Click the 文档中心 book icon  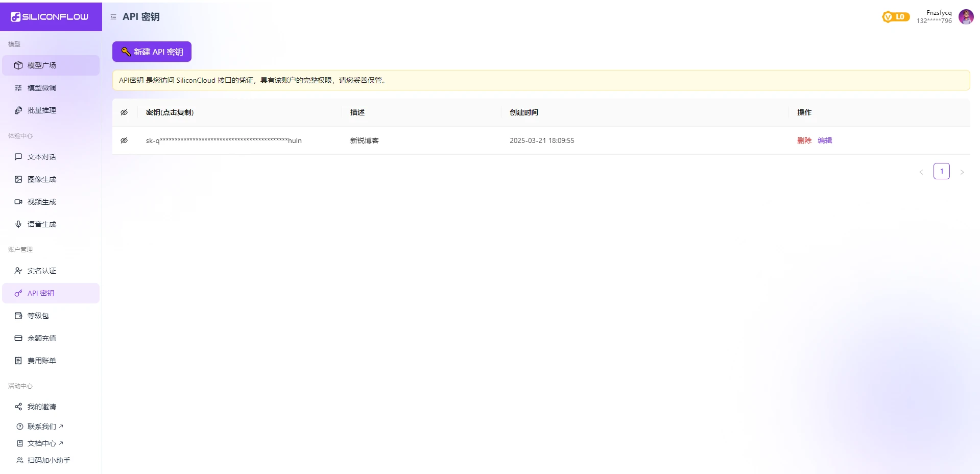click(20, 443)
